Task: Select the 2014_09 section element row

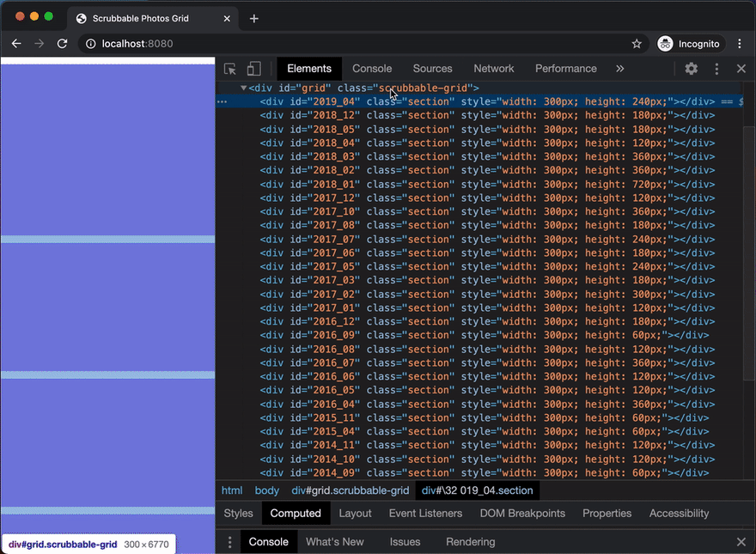Action: pos(479,473)
